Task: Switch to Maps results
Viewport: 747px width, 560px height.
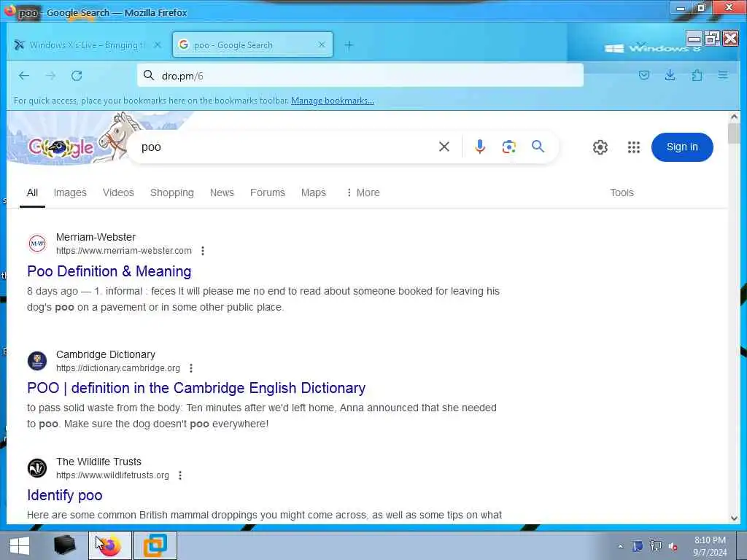Action: (x=314, y=192)
